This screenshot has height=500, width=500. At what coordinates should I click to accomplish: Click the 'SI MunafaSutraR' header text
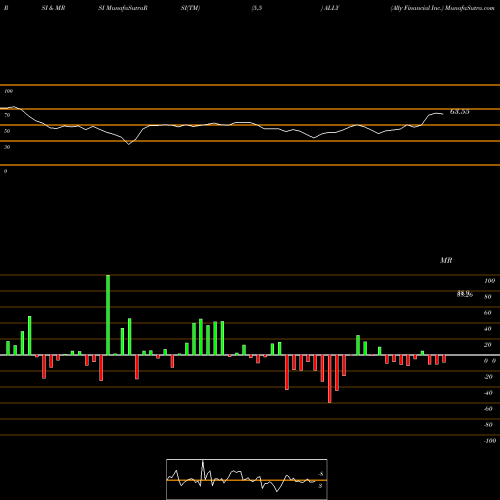click(x=123, y=8)
